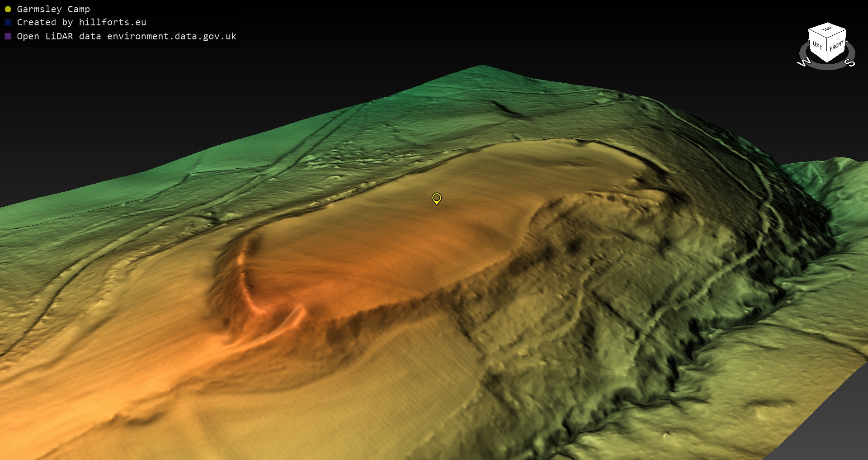This screenshot has height=460, width=868.
Task: Select the LEFT face of the view cube
Action: pos(817,45)
